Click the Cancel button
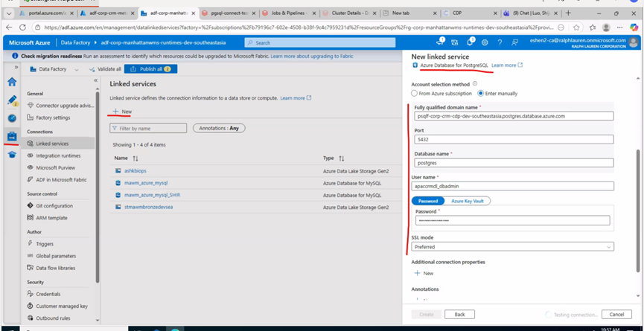Viewport: 644px width, 331px height. [616, 314]
